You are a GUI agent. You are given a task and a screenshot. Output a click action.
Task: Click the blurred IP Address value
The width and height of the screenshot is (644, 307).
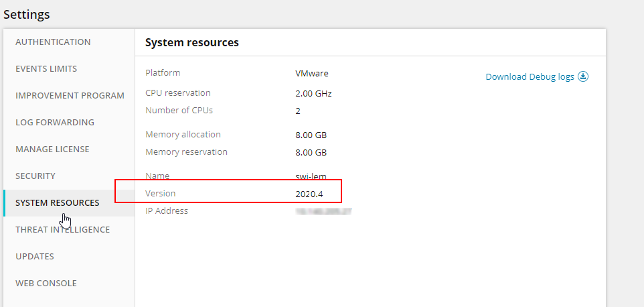coord(324,211)
